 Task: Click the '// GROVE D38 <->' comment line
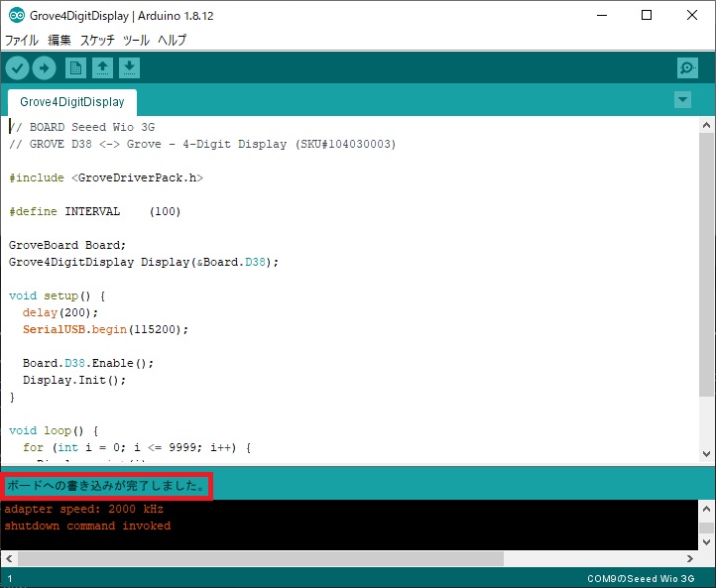[202, 144]
